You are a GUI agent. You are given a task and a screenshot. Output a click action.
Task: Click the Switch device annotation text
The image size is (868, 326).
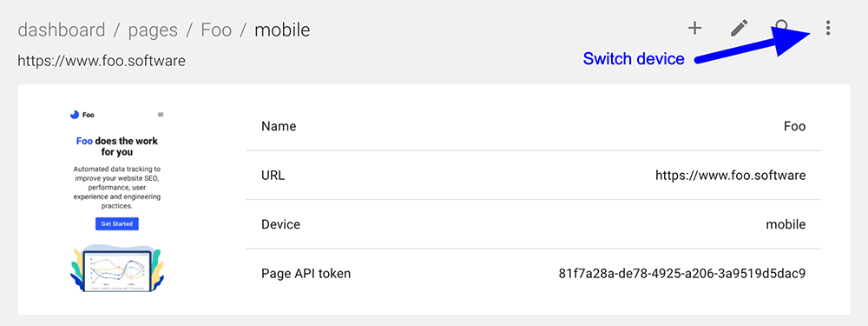coord(634,59)
